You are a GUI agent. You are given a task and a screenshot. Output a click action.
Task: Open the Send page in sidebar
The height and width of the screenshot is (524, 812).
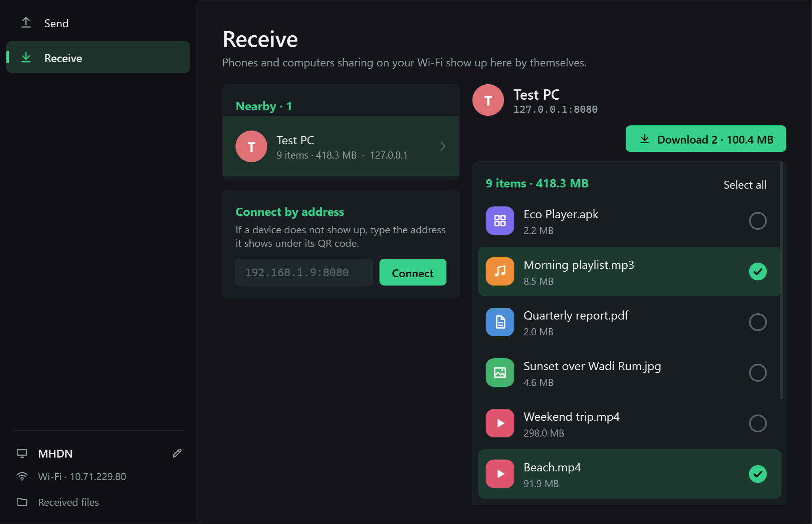tap(98, 23)
